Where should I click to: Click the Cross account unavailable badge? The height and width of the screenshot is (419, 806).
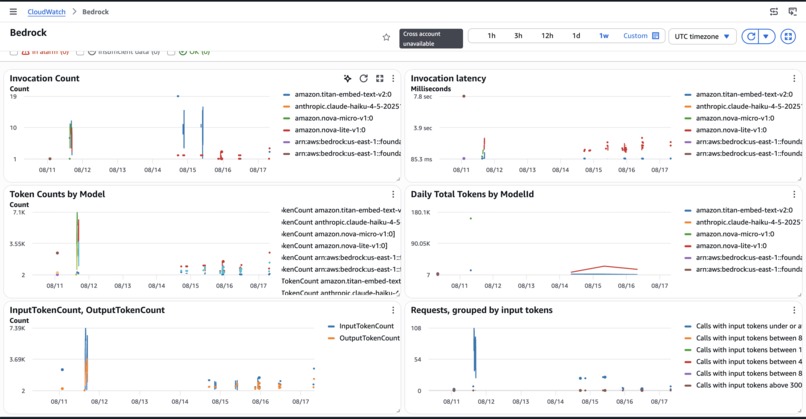(x=431, y=39)
